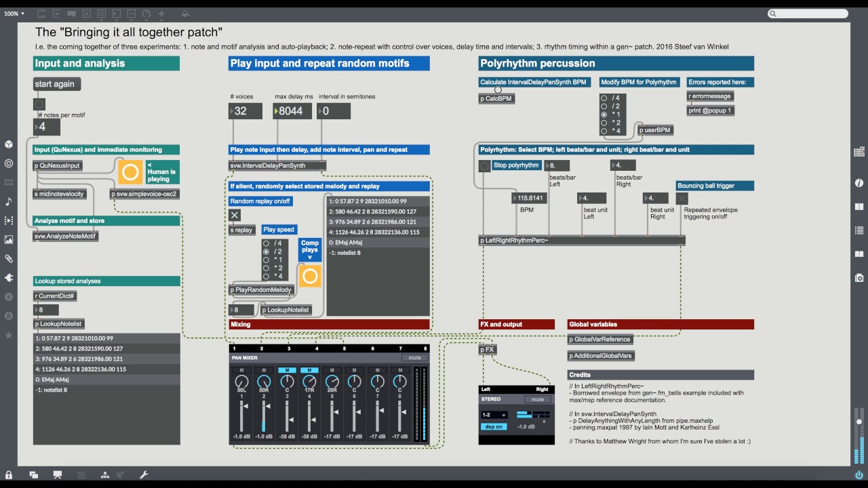Select Play speed radio option * 4

click(267, 276)
